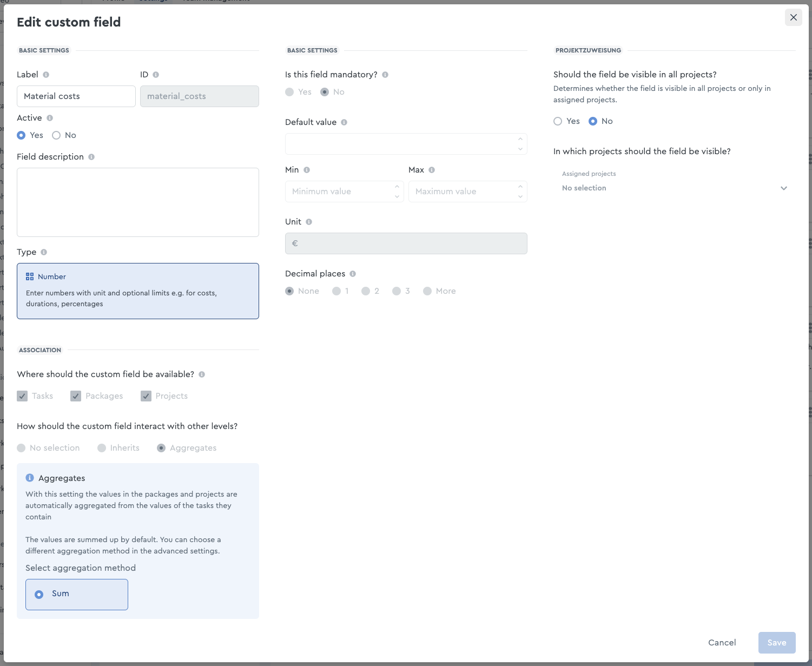The height and width of the screenshot is (666, 812).
Task: Click the Cancel button
Action: (722, 643)
